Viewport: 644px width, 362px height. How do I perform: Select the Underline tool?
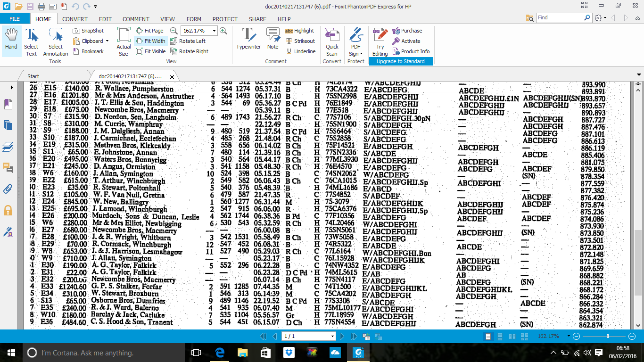click(x=301, y=51)
